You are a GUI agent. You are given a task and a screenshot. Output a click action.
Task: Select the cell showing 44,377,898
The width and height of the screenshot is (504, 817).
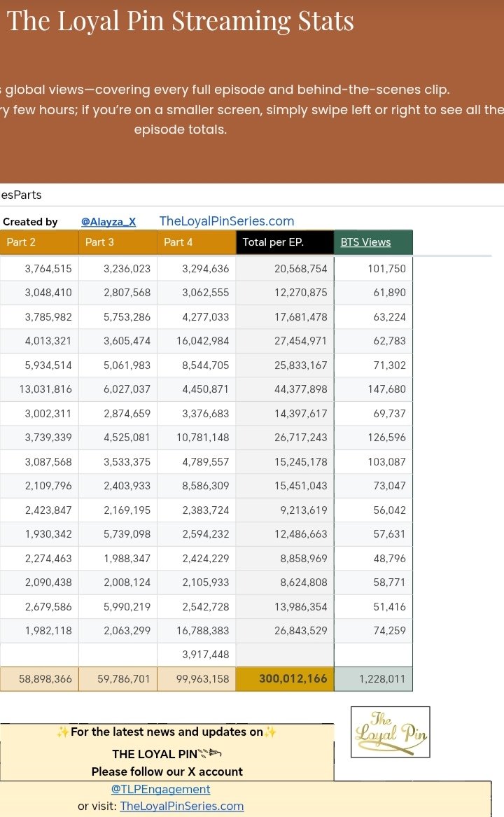tap(285, 389)
